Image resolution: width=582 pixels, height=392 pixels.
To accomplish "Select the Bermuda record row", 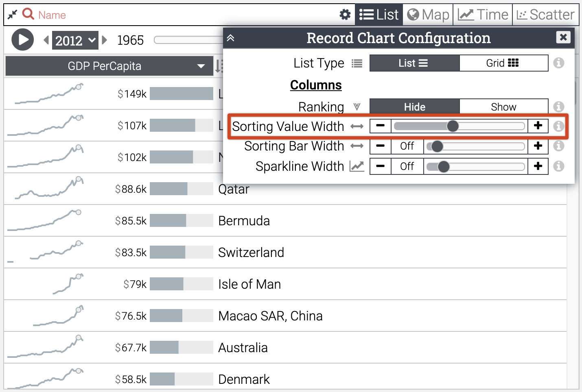I will [285, 221].
